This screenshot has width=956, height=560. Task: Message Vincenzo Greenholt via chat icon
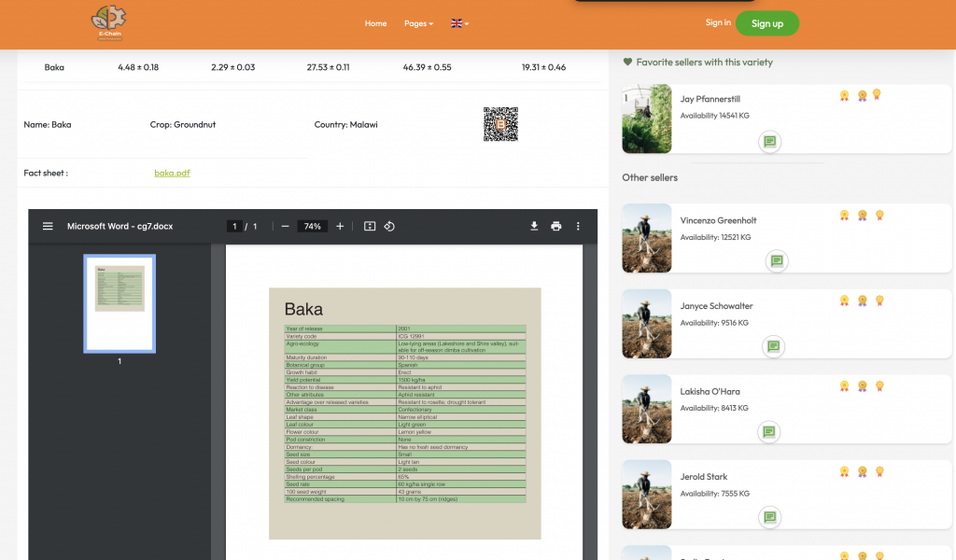pos(777,260)
